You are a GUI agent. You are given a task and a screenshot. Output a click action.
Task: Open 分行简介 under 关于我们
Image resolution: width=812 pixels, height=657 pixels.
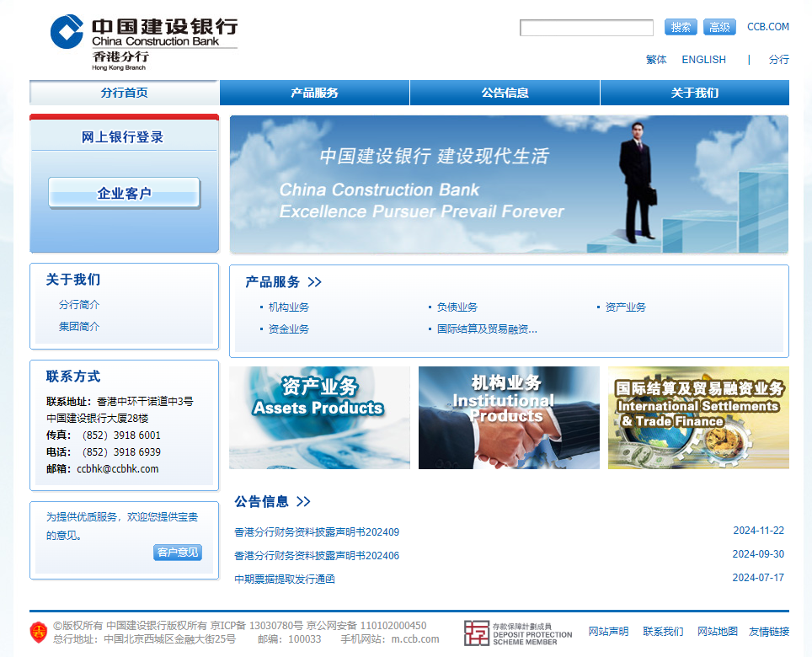point(79,304)
